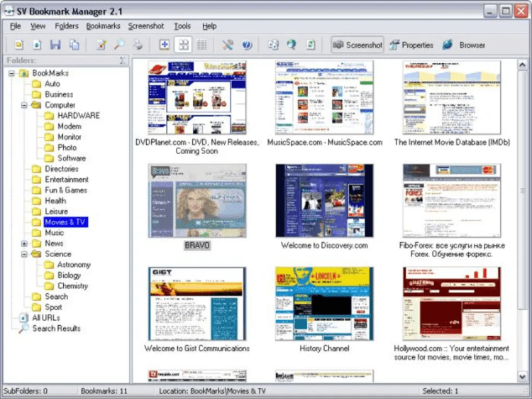Select the Leisure folder
Viewport: 532px width, 399px height.
tap(56, 212)
